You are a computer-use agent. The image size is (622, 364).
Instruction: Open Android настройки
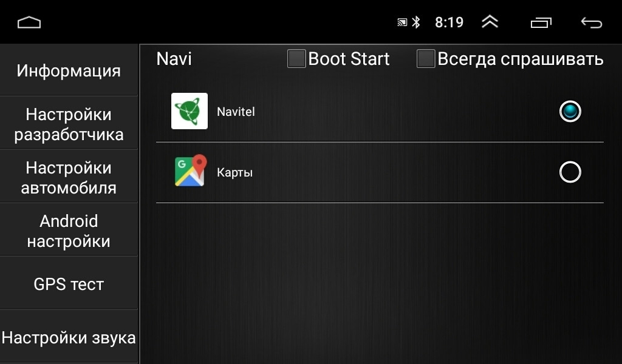(69, 231)
